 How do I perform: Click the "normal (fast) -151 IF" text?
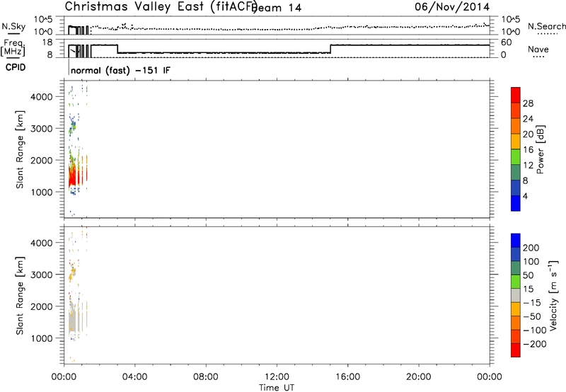pyautogui.click(x=120, y=70)
